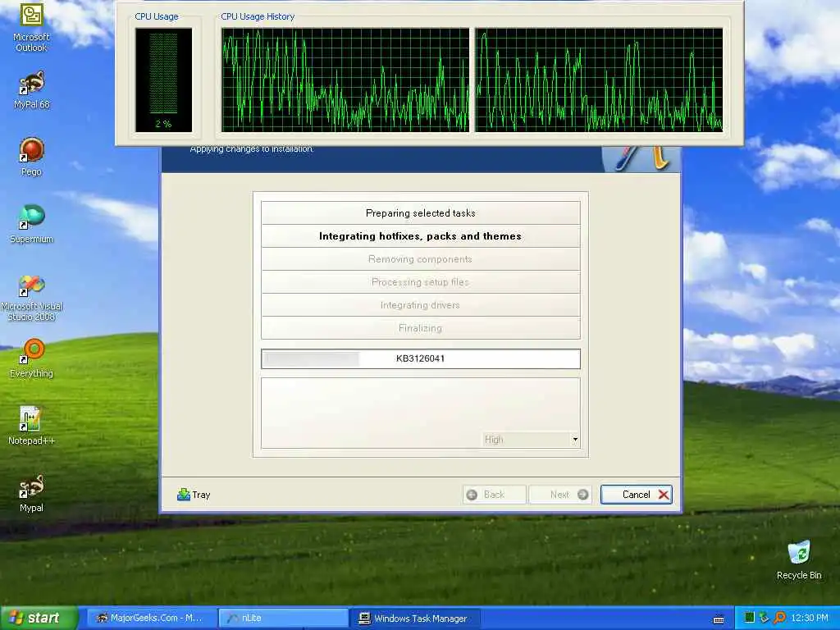The width and height of the screenshot is (840, 630).
Task: Click the keyboard icon in taskbar
Action: (x=719, y=619)
